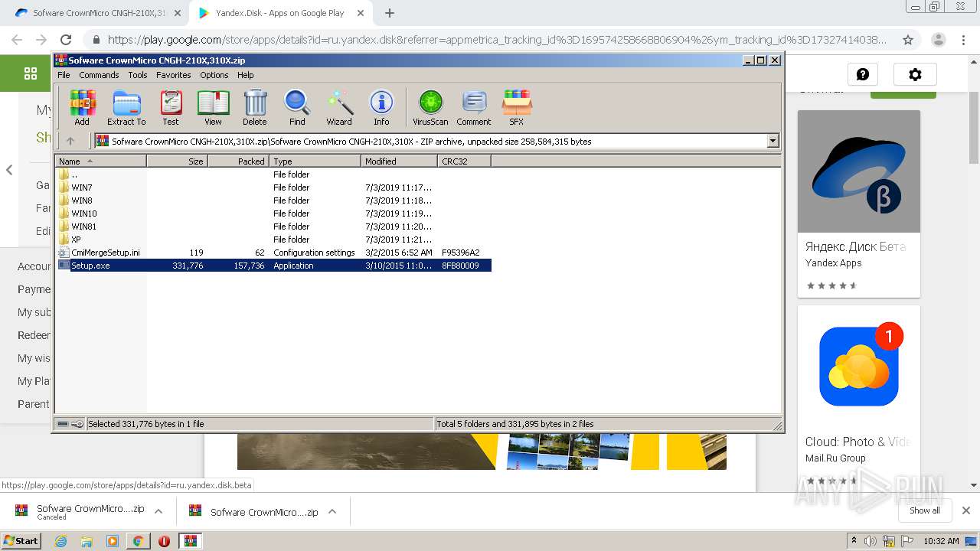Go up one folder level arrow

pyautogui.click(x=70, y=141)
